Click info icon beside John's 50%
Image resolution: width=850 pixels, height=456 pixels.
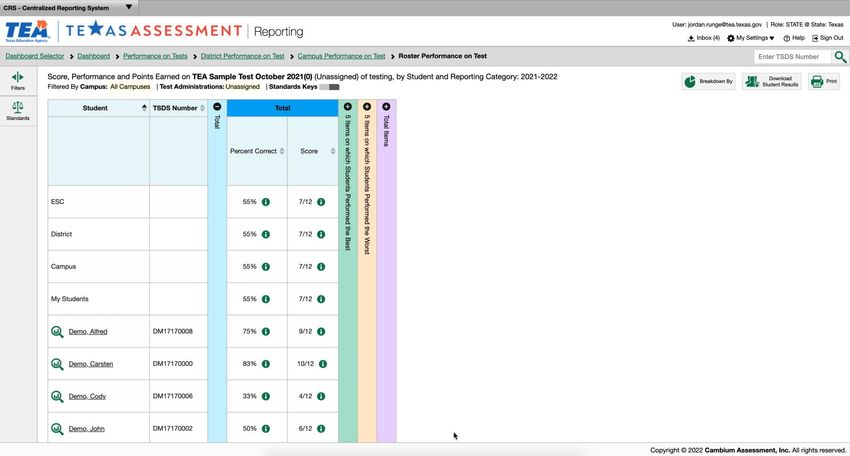(266, 428)
